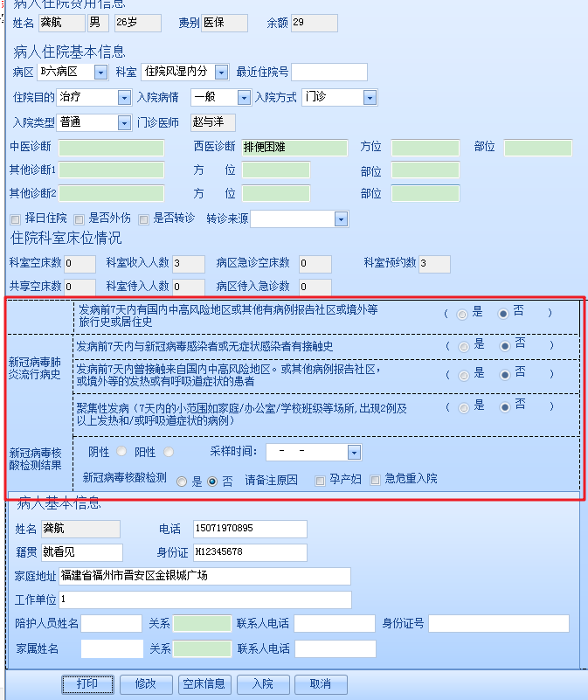Open the 病区 dropdown arrow
Screen dimensions: 588x700
(x=100, y=72)
